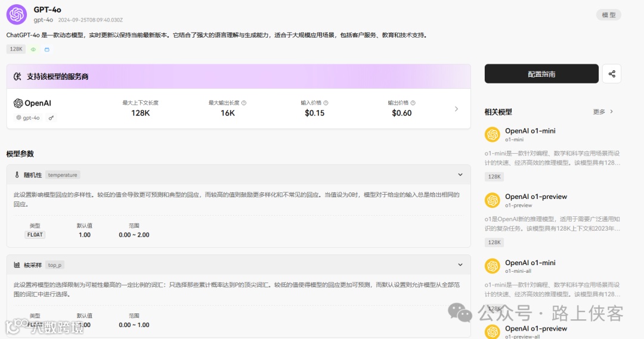The width and height of the screenshot is (644, 339).
Task: Open OpenAI provider details via right chevron
Action: tap(456, 109)
